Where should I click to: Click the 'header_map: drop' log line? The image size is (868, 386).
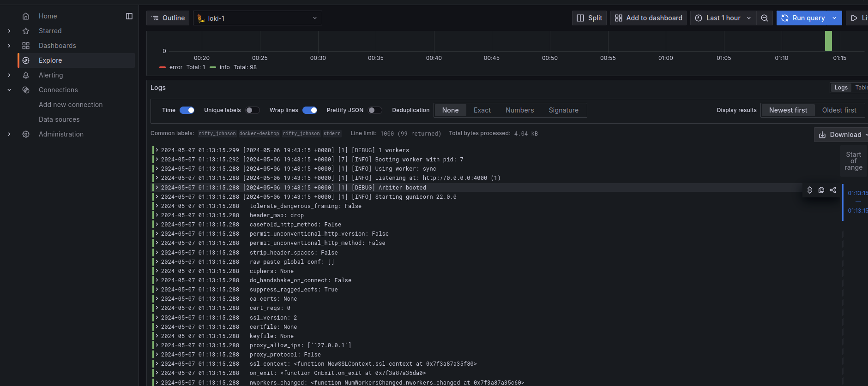point(277,215)
